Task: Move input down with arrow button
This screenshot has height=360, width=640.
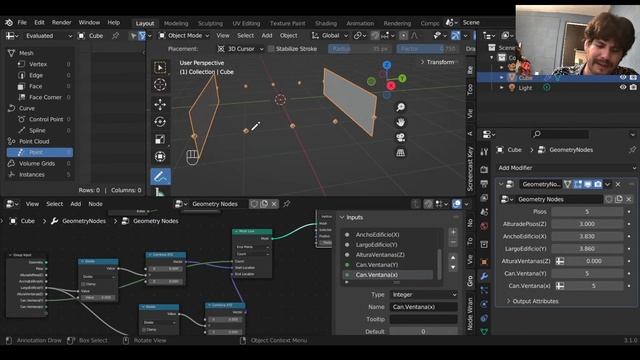Action: tap(453, 268)
